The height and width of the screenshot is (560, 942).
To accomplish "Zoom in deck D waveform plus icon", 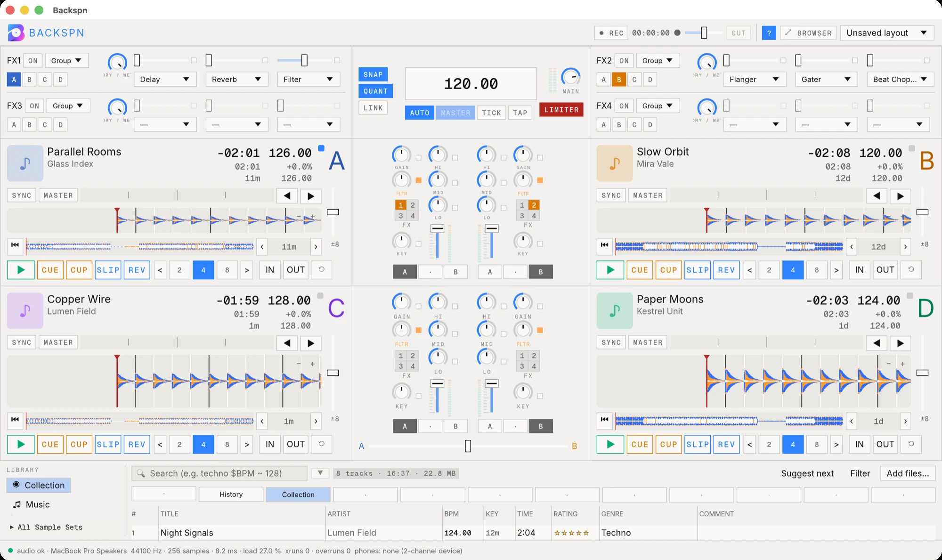I will (x=902, y=364).
